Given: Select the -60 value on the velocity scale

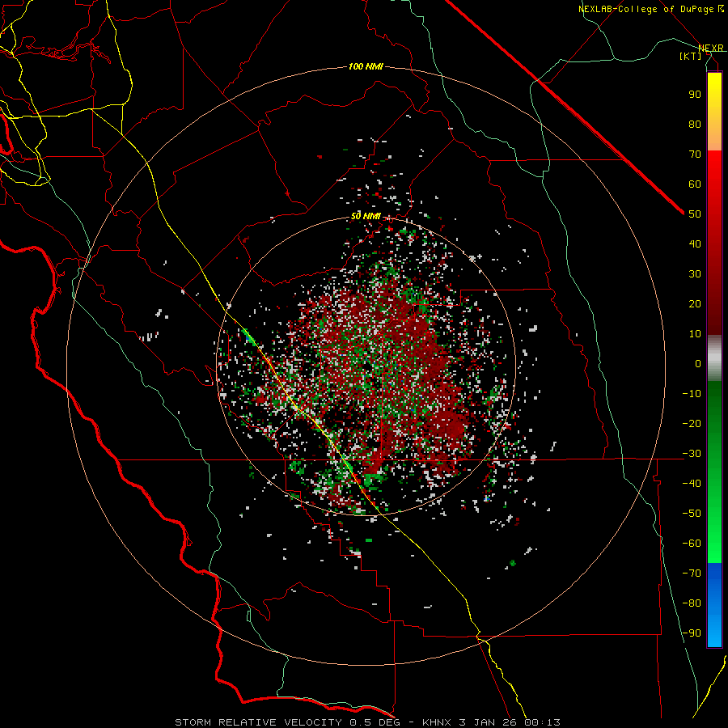Looking at the screenshot, I should point(692,544).
